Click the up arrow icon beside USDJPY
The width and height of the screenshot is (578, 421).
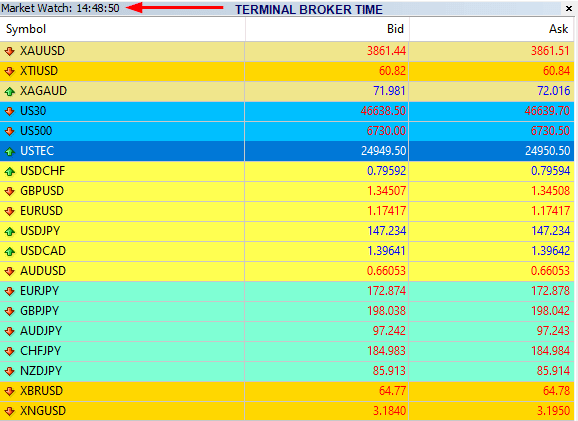click(x=10, y=231)
